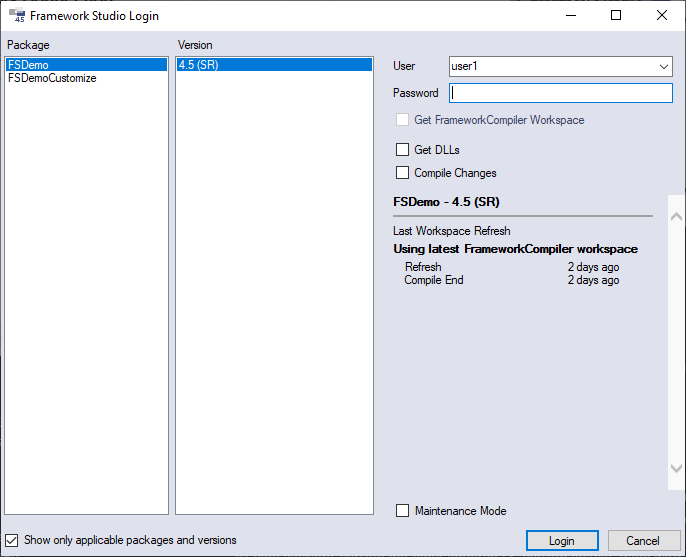
Task: Click the Login button
Action: (x=562, y=541)
